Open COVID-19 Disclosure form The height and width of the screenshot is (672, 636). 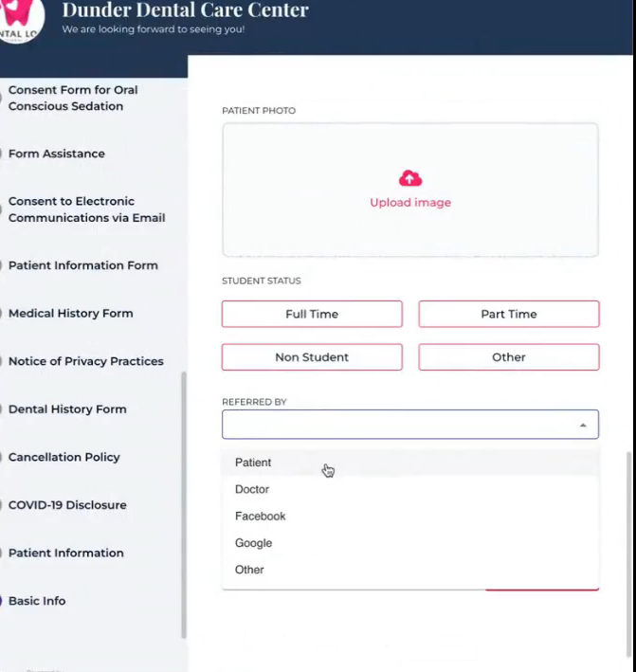click(67, 505)
